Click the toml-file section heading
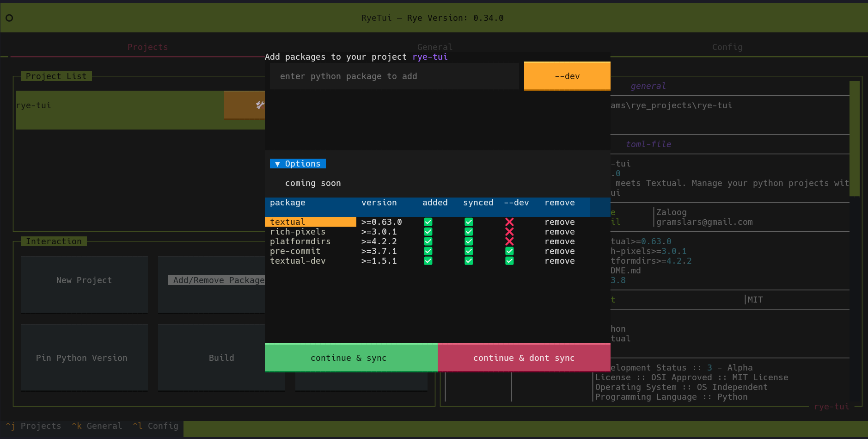The width and height of the screenshot is (868, 439). coord(648,144)
